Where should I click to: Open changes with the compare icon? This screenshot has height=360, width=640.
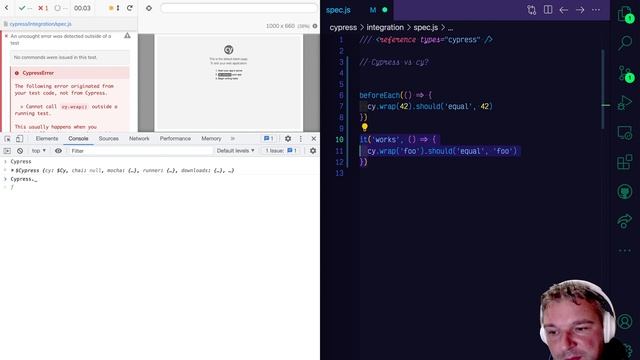coord(531,10)
